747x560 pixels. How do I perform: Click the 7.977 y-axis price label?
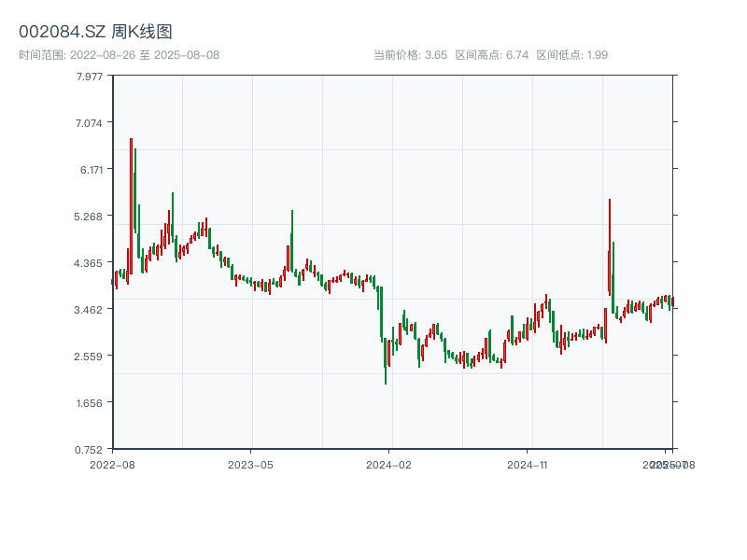click(90, 77)
